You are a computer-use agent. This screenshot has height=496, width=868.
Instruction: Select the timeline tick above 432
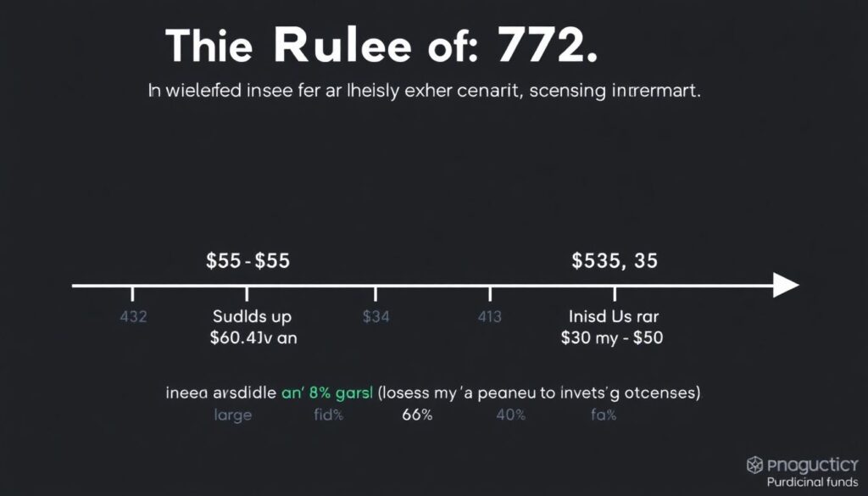[133, 294]
